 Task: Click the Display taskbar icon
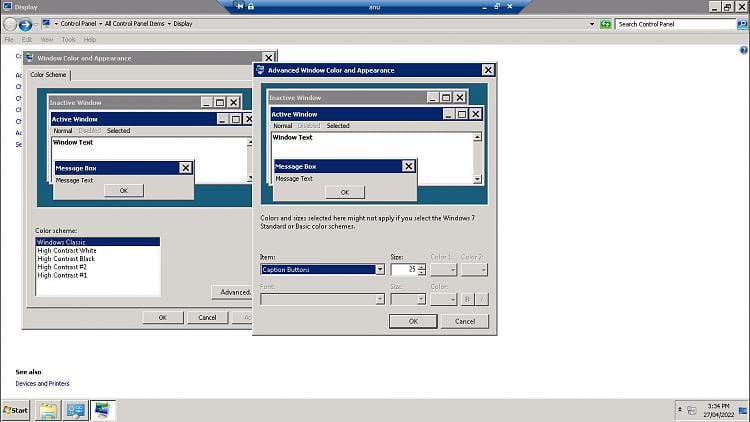click(103, 411)
